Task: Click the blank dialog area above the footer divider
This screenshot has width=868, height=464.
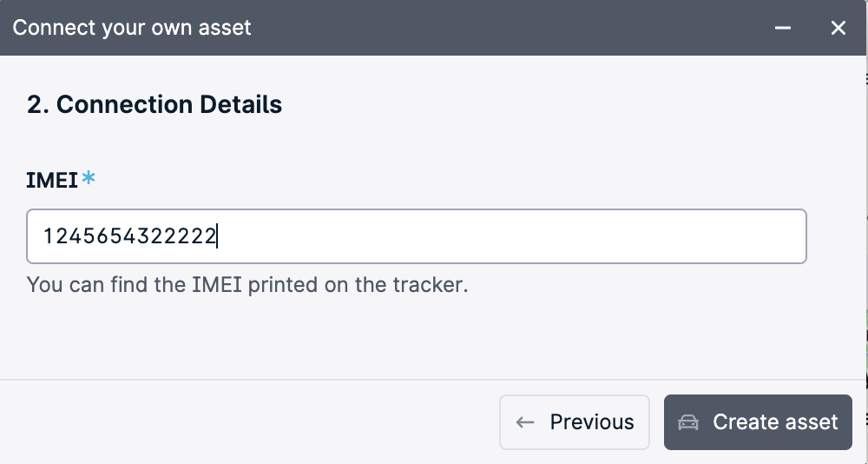Action: pyautogui.click(x=431, y=338)
